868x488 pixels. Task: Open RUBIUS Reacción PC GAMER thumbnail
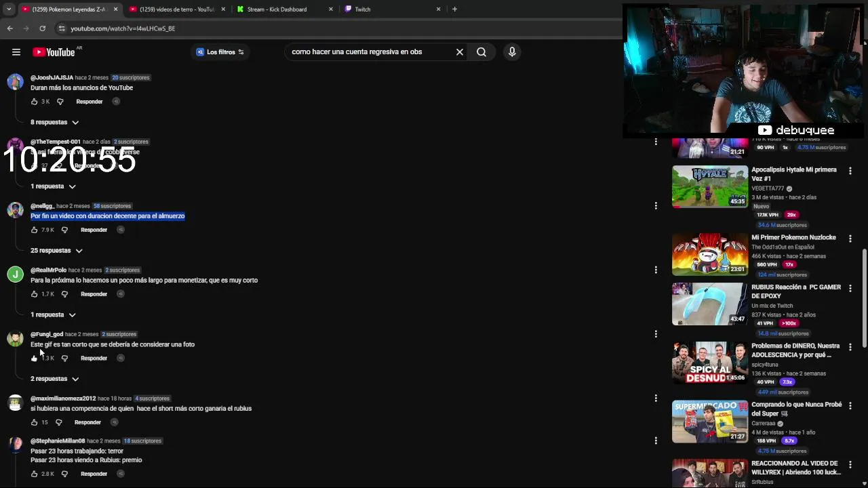coord(710,304)
